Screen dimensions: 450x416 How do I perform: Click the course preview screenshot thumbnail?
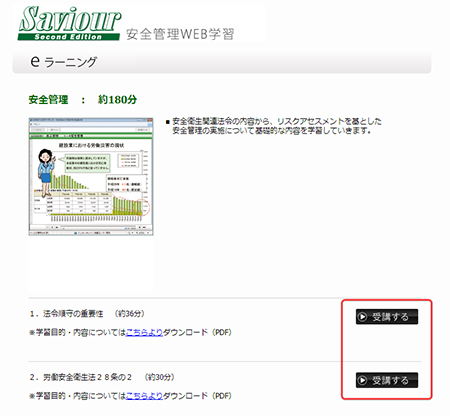click(x=91, y=176)
